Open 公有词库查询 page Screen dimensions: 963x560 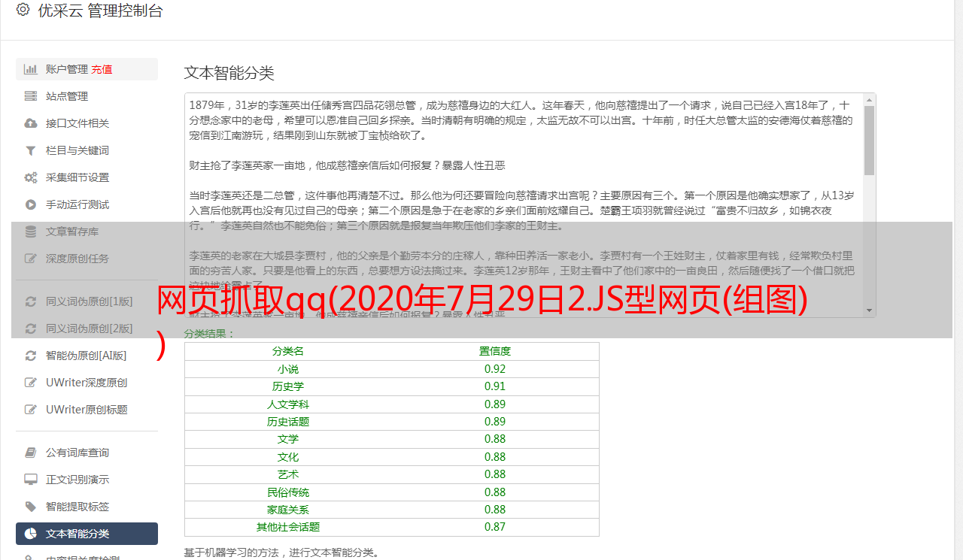[87, 453]
